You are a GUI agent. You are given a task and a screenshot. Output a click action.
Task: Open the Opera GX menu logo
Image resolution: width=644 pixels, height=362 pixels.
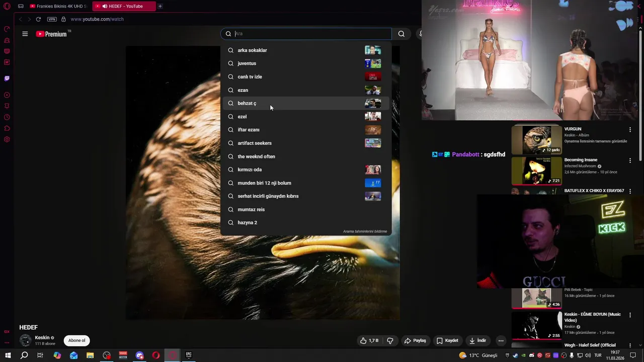7,6
